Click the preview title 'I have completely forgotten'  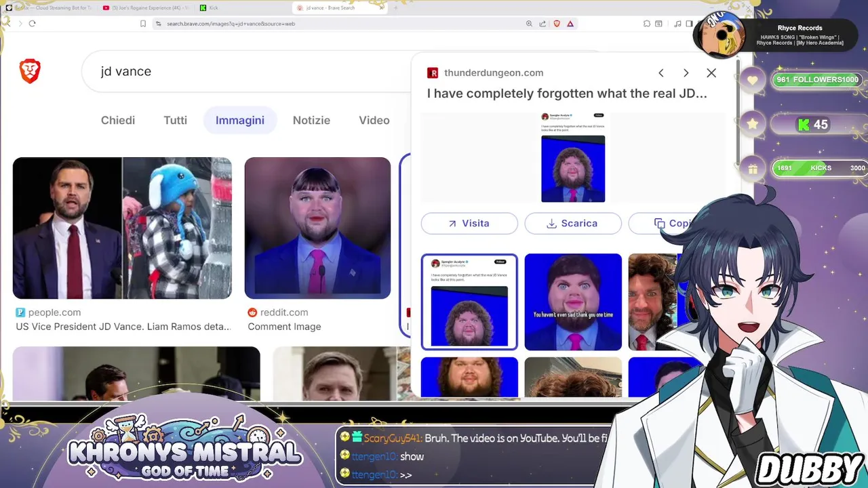point(567,94)
